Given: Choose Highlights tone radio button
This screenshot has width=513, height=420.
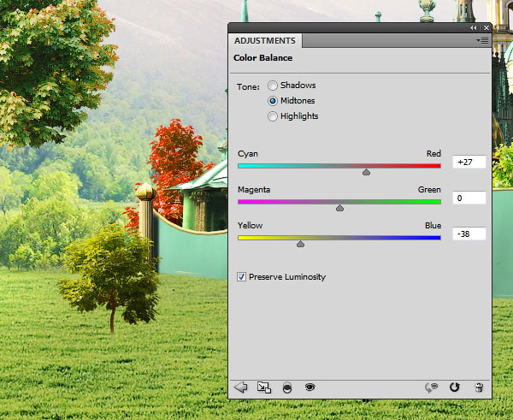Looking at the screenshot, I should (x=273, y=116).
